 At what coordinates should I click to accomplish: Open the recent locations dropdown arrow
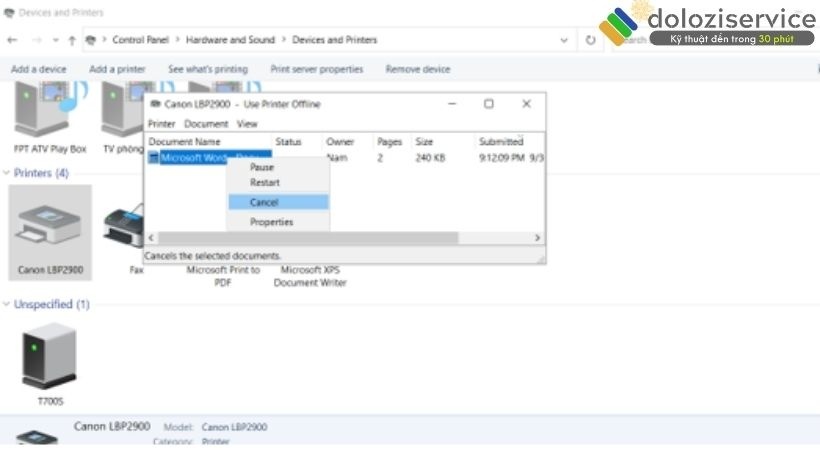(55, 40)
